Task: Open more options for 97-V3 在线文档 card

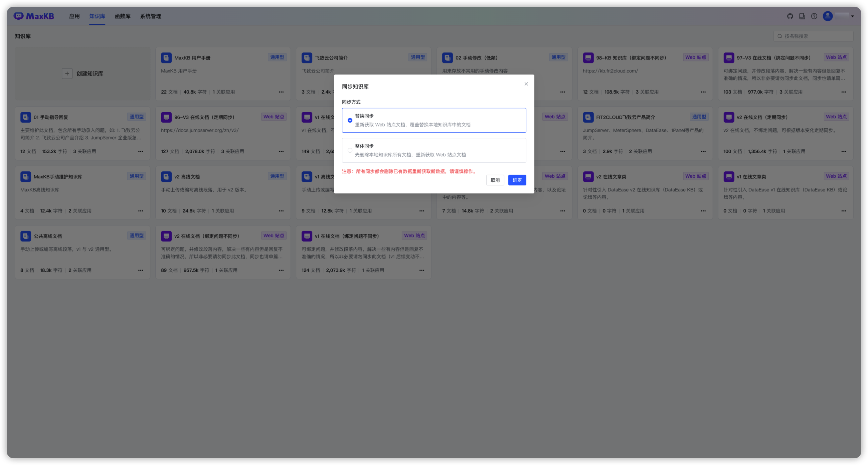Action: [843, 92]
